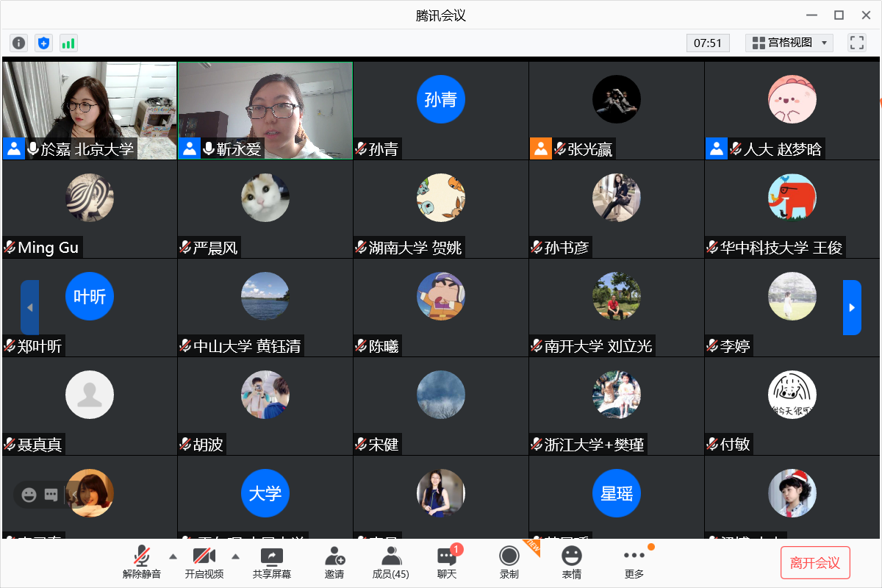Image resolution: width=882 pixels, height=588 pixels.
Task: Check the green network signal icon
Action: [68, 43]
